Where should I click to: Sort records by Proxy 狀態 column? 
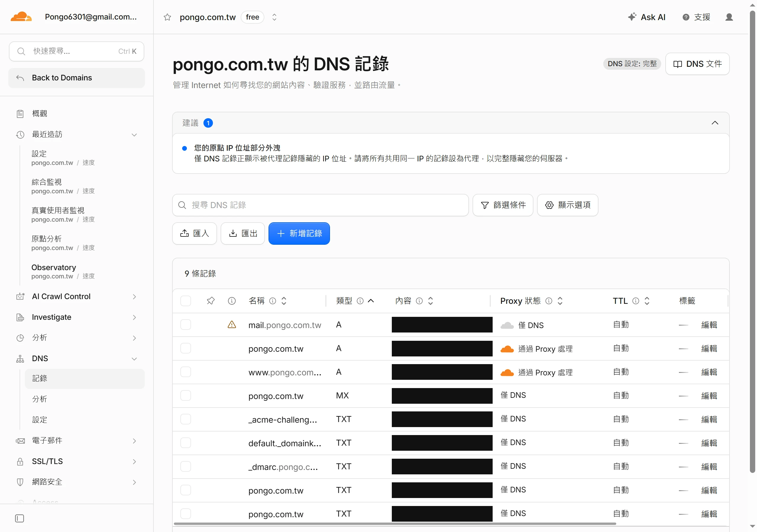pos(560,301)
